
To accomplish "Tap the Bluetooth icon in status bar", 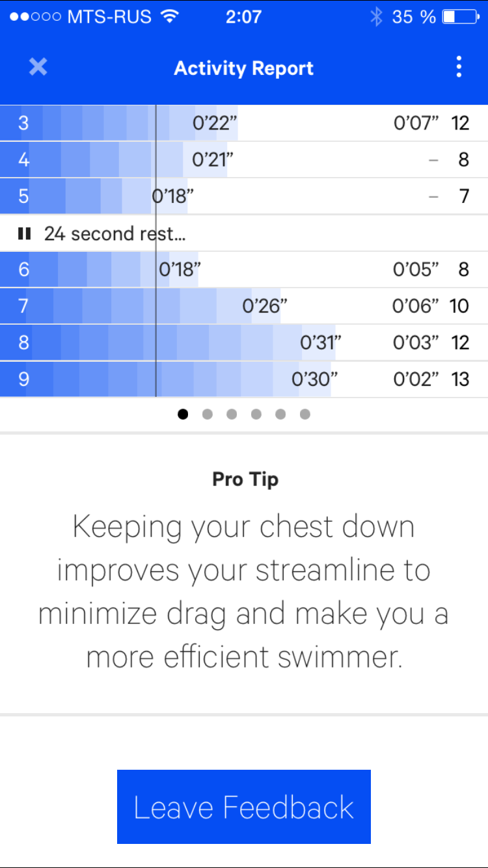I will (376, 17).
